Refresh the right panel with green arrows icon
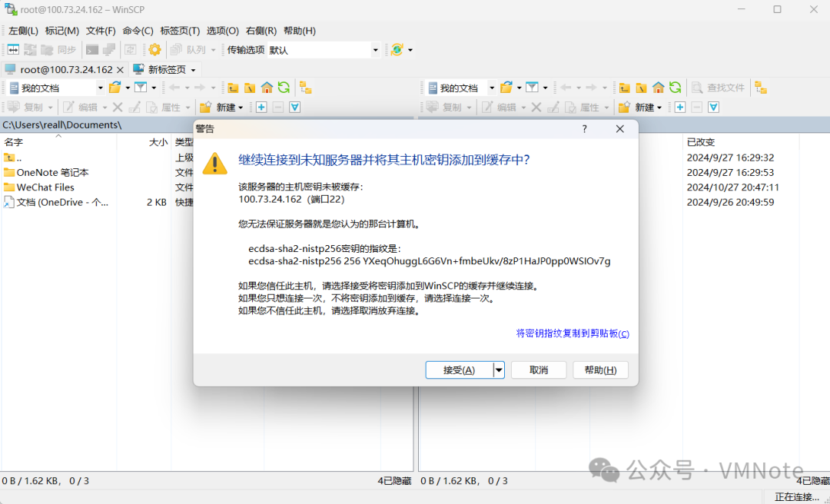830x504 pixels. click(x=675, y=88)
